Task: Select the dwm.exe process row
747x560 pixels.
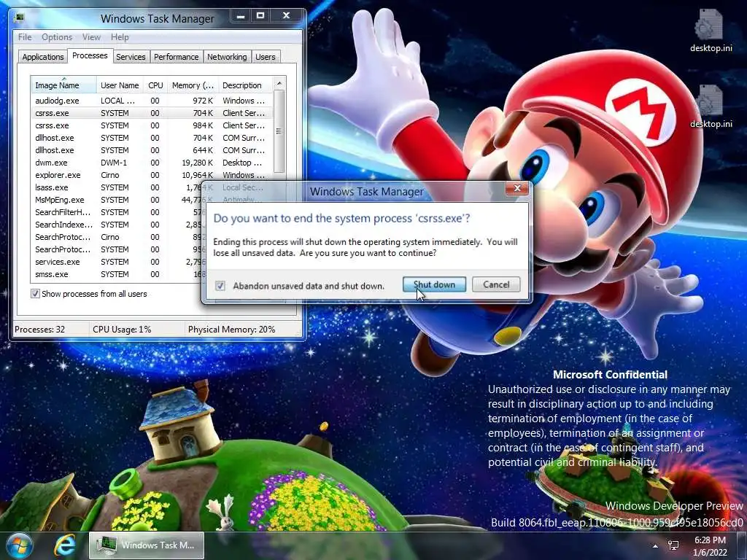Action: coord(152,163)
